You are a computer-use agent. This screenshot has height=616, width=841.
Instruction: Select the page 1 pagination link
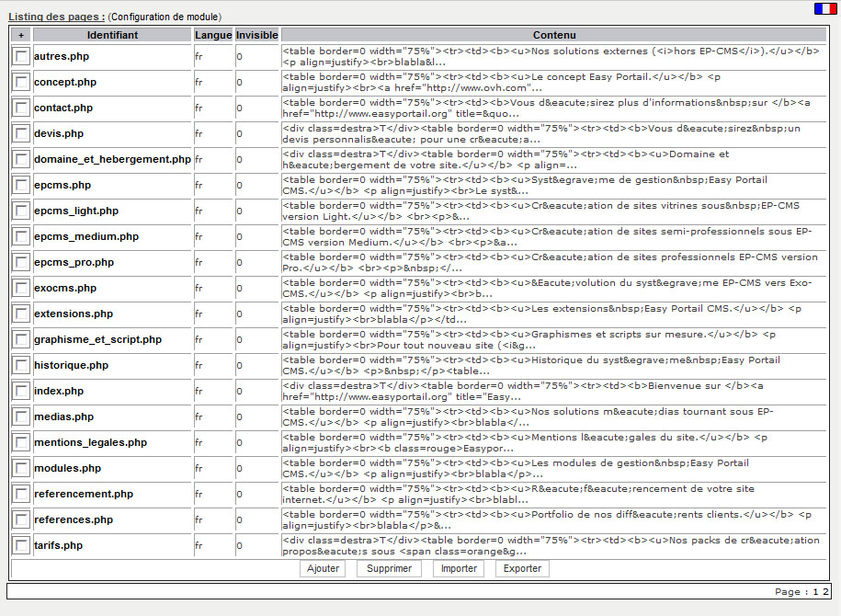pyautogui.click(x=814, y=592)
